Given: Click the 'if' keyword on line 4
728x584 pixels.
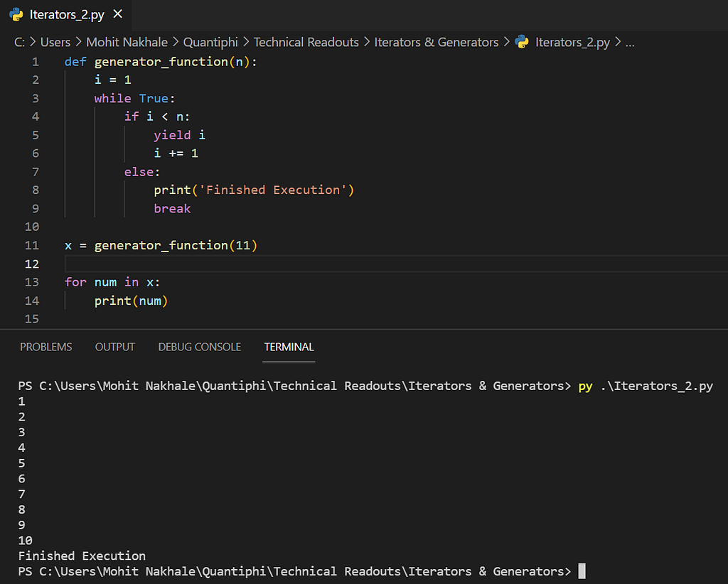Looking at the screenshot, I should click(x=132, y=117).
